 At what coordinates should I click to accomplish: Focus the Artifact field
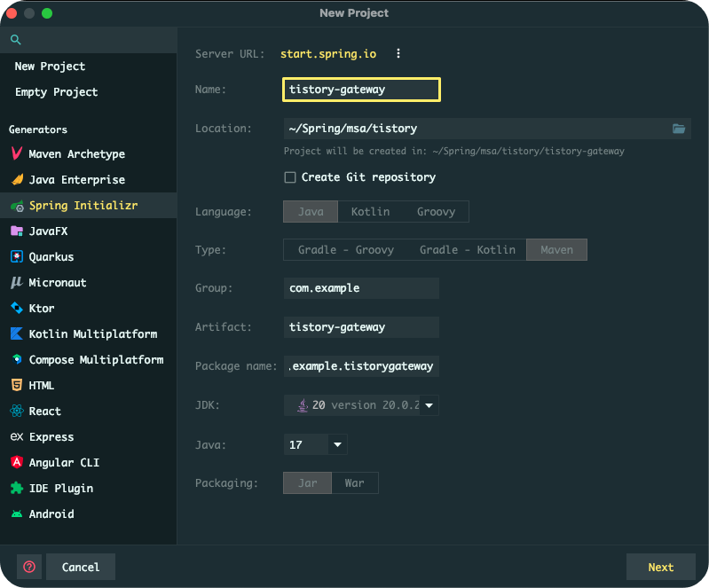361,327
